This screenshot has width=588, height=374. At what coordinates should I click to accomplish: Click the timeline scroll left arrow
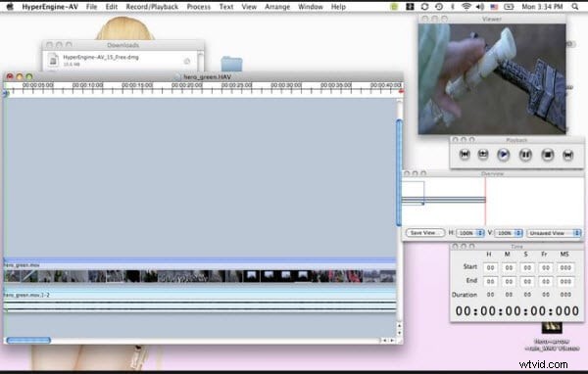(x=384, y=341)
